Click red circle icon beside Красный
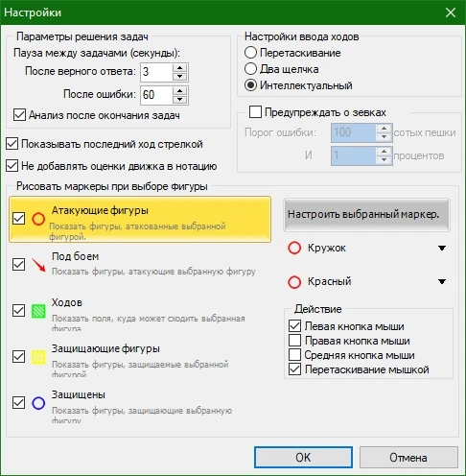Viewport: 466px width, 476px height. click(294, 282)
